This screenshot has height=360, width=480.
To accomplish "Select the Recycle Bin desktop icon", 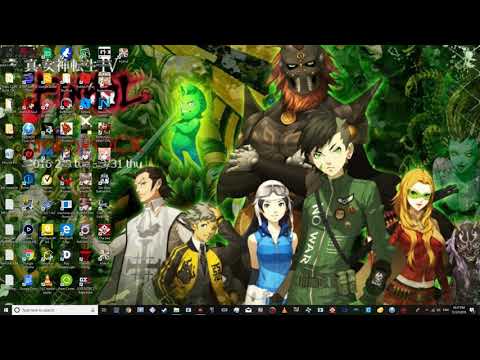I will click(x=9, y=154).
